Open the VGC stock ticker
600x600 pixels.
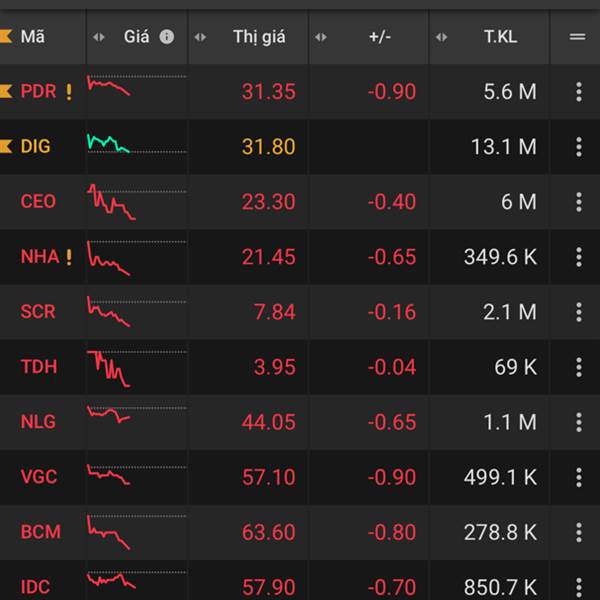coord(38,477)
